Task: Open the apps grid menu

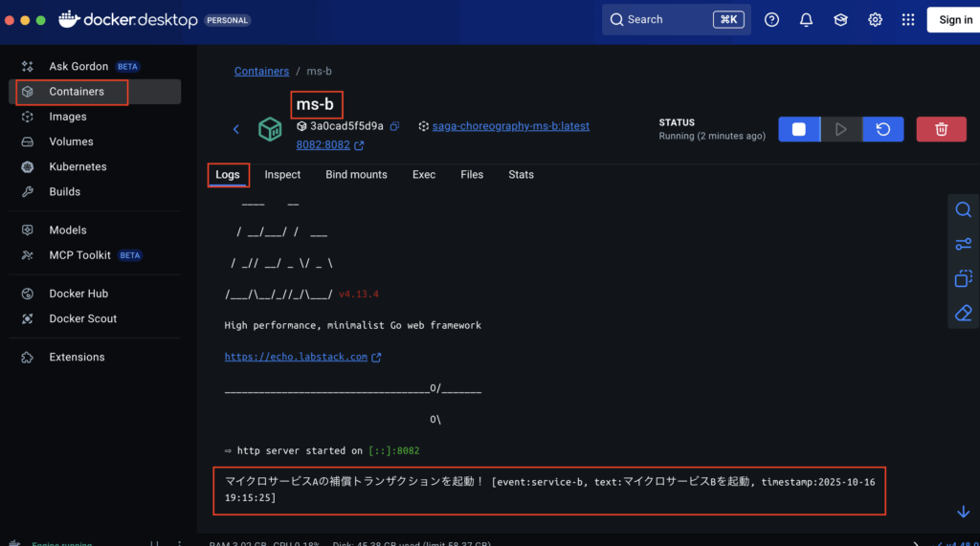Action: coord(908,20)
